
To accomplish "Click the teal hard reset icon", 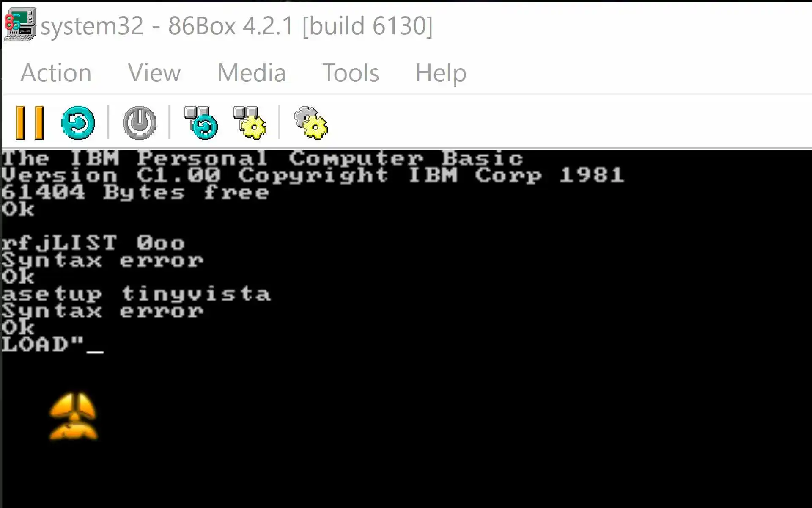I will point(78,123).
